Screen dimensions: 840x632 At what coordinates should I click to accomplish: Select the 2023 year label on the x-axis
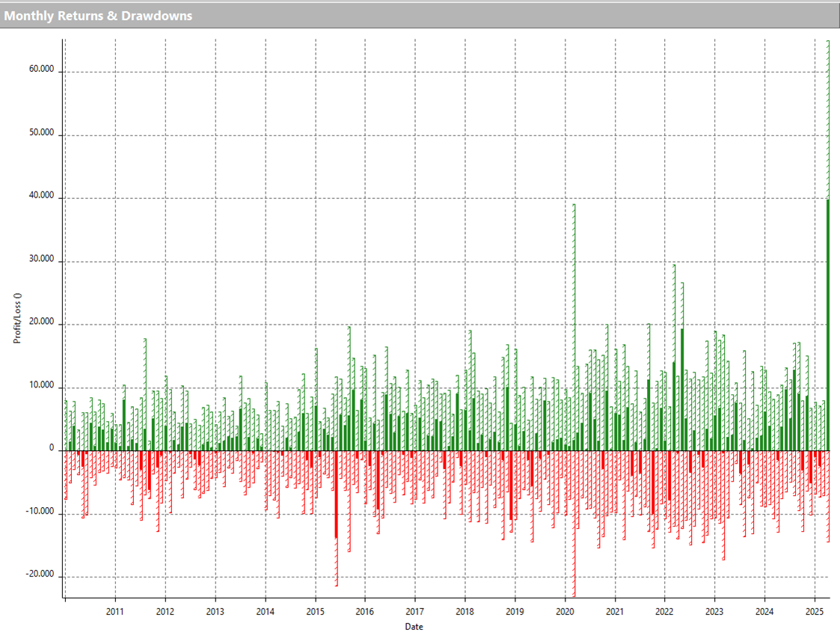pyautogui.click(x=715, y=611)
